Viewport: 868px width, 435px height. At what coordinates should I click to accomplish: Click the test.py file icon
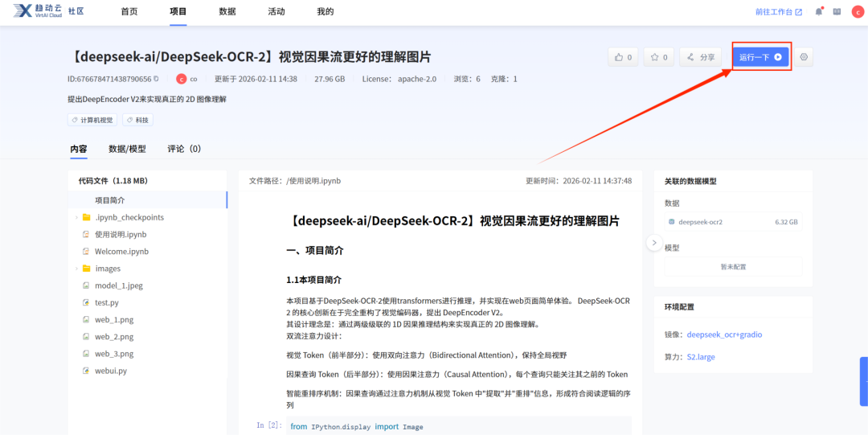pyautogui.click(x=86, y=303)
